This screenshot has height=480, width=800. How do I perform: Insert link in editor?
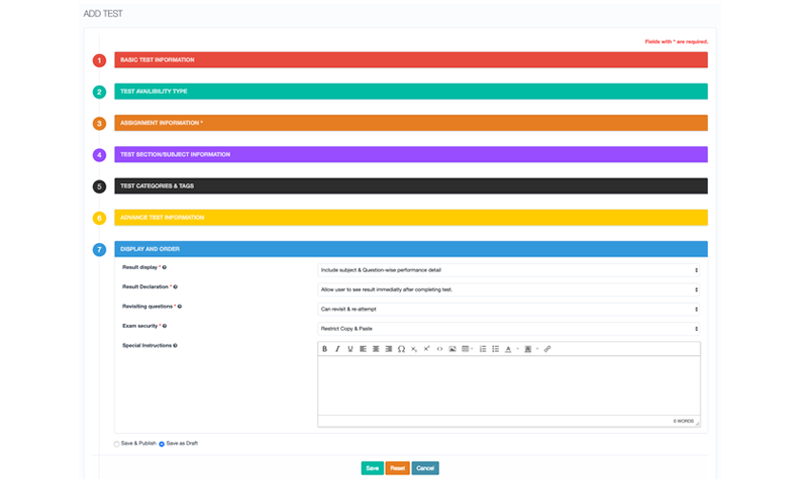(x=547, y=349)
